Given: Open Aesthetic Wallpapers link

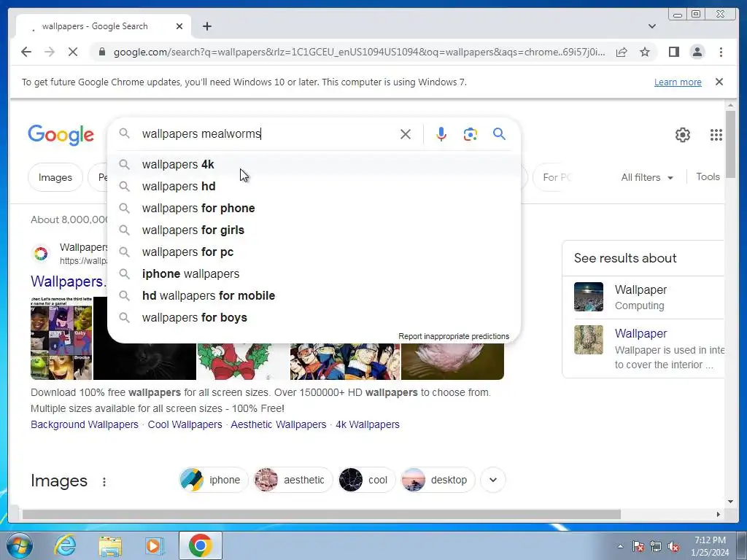Looking at the screenshot, I should (x=278, y=424).
